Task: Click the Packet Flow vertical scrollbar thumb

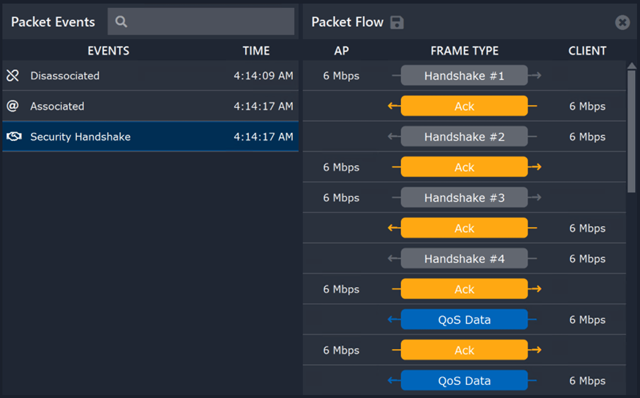Action: click(631, 131)
